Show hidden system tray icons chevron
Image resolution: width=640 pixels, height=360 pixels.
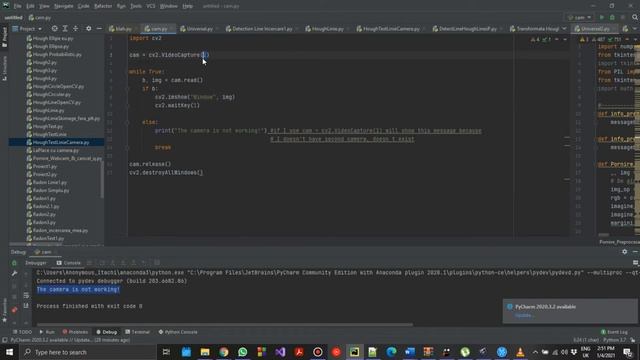[x=535, y=352]
